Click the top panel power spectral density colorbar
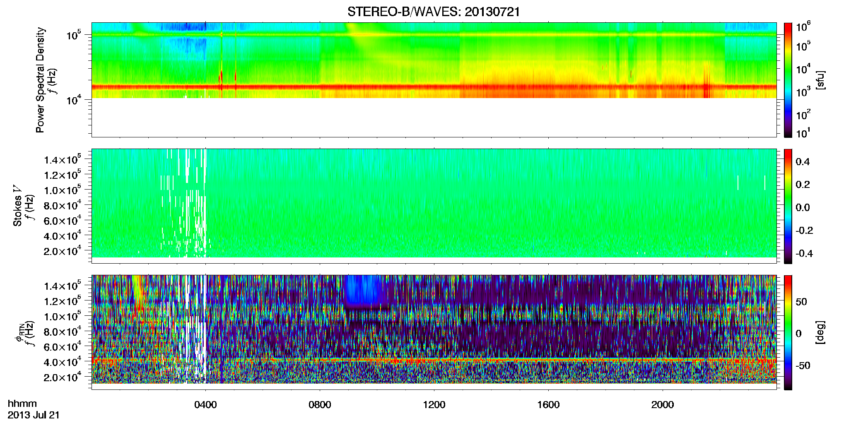 click(788, 80)
